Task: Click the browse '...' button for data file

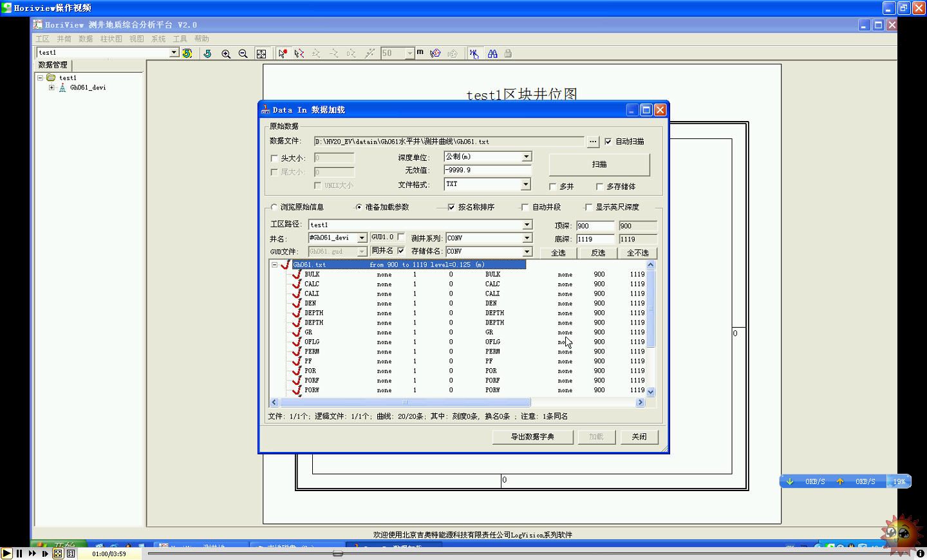Action: pos(593,142)
